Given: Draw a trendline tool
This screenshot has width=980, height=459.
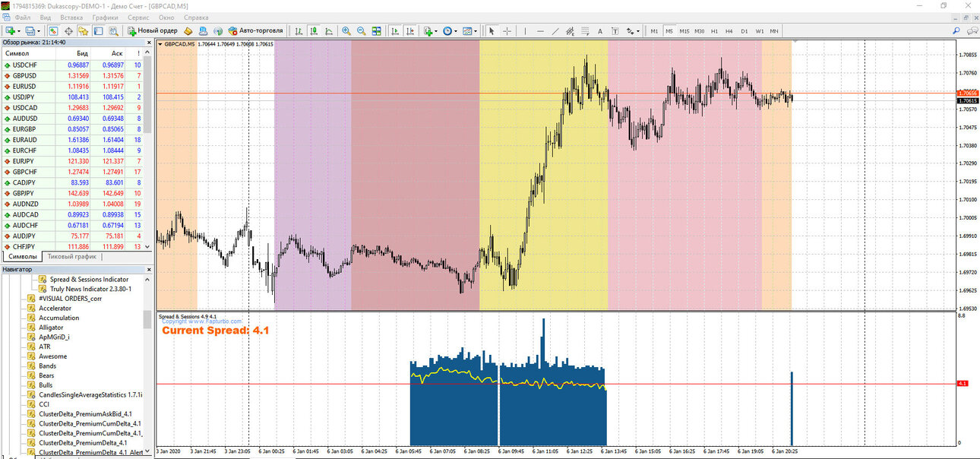Looking at the screenshot, I should tap(555, 30).
